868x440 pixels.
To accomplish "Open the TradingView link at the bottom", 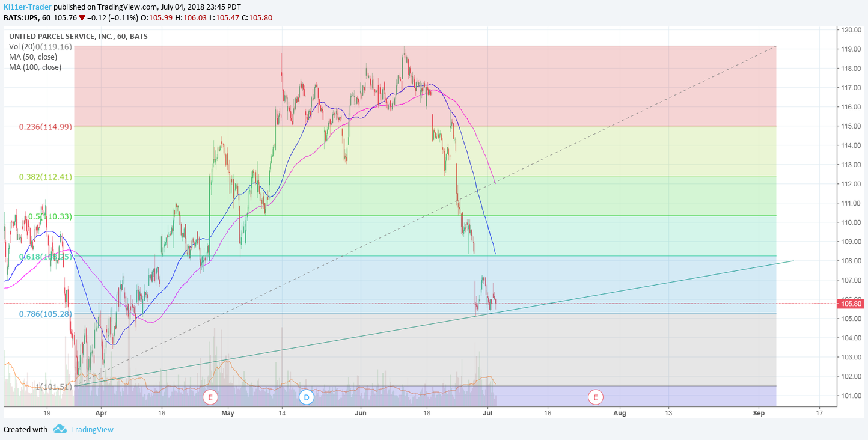I will [x=91, y=429].
